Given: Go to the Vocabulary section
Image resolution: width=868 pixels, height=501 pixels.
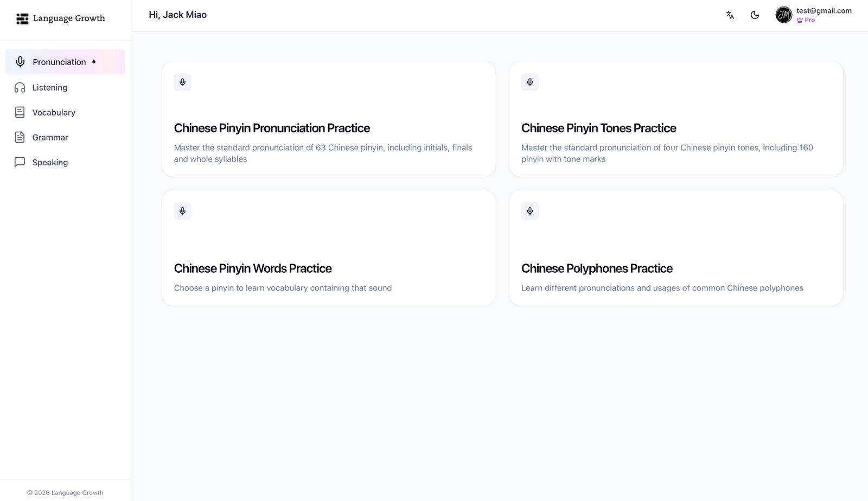Looking at the screenshot, I should [x=54, y=112].
